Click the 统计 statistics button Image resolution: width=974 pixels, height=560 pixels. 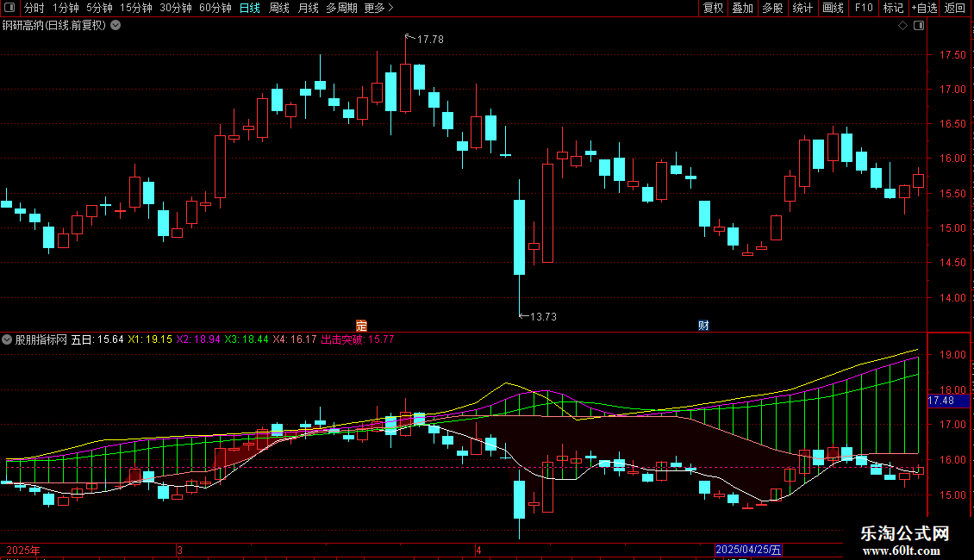tap(802, 8)
